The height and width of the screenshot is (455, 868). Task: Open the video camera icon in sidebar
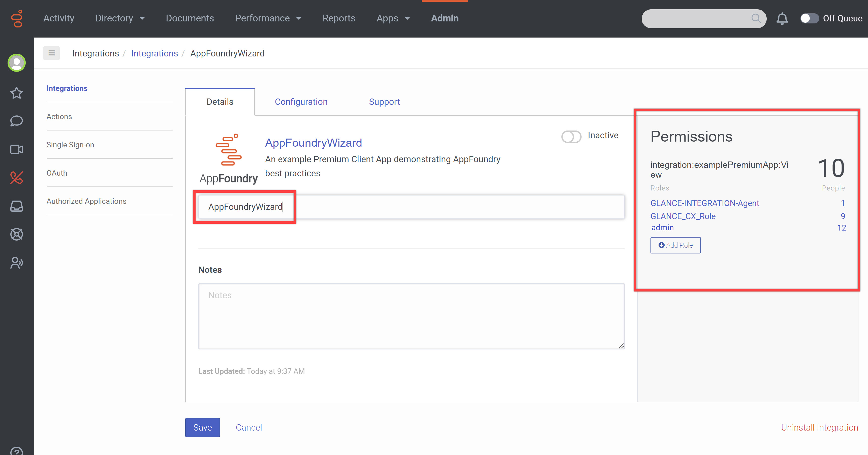[x=17, y=149]
